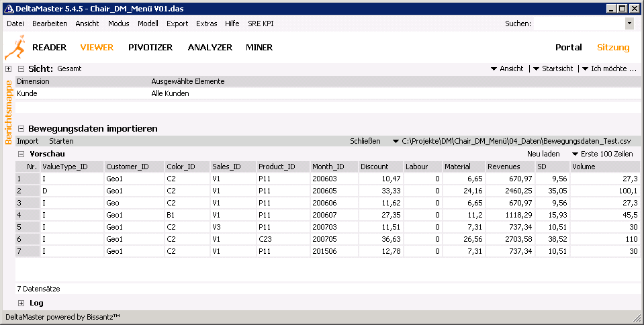Viewport: 644px width, 325px height.
Task: Collapse the Vorschau preview section
Action: point(21,154)
